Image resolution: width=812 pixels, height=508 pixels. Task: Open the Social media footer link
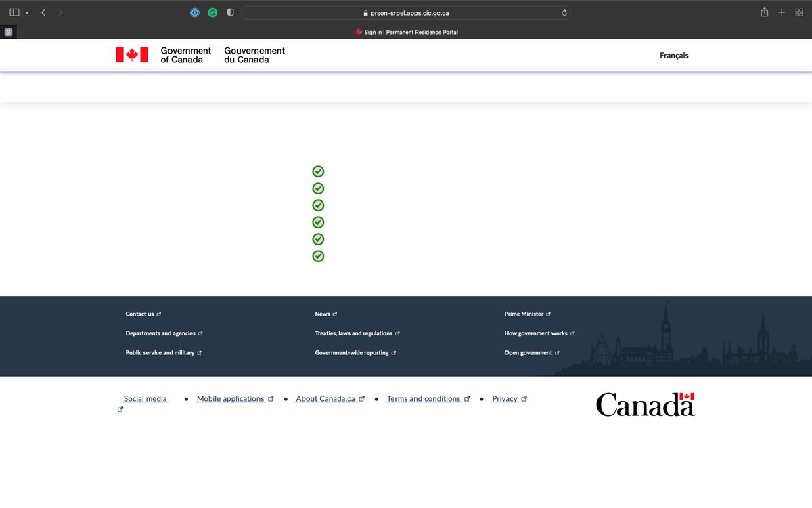[145, 399]
